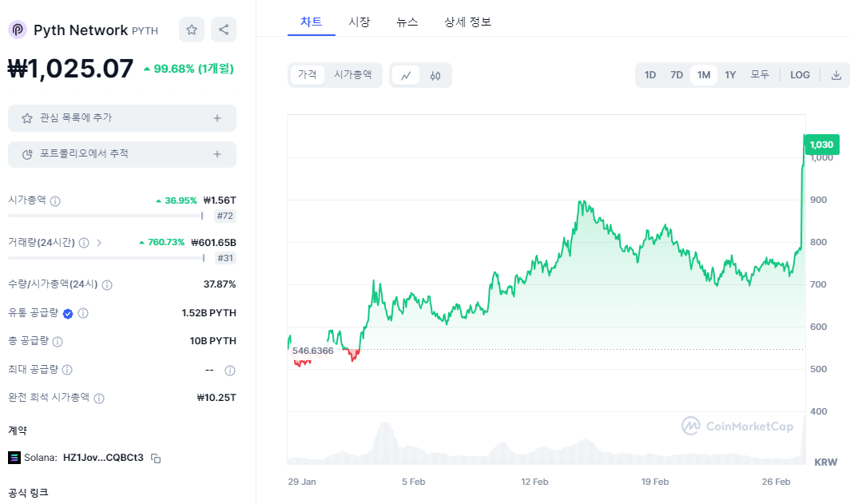Image resolution: width=850 pixels, height=504 pixels.
Task: Click the 시가총액 rank progress bar
Action: pos(105,216)
